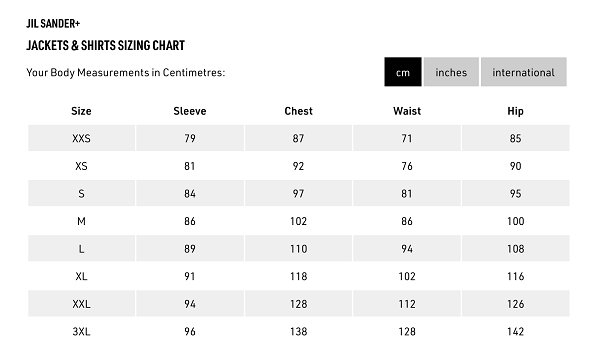Select the XS size row label
This screenshot has height=360, width=600.
click(x=81, y=166)
